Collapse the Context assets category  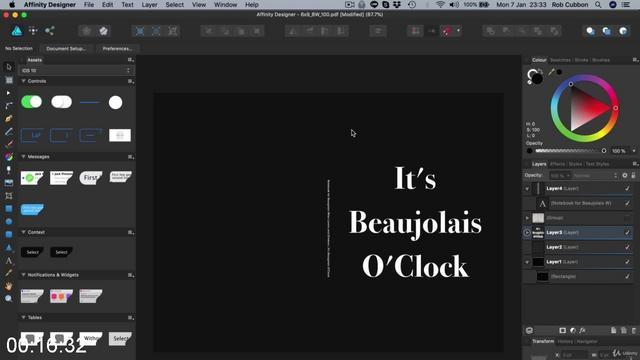pyautogui.click(x=23, y=232)
